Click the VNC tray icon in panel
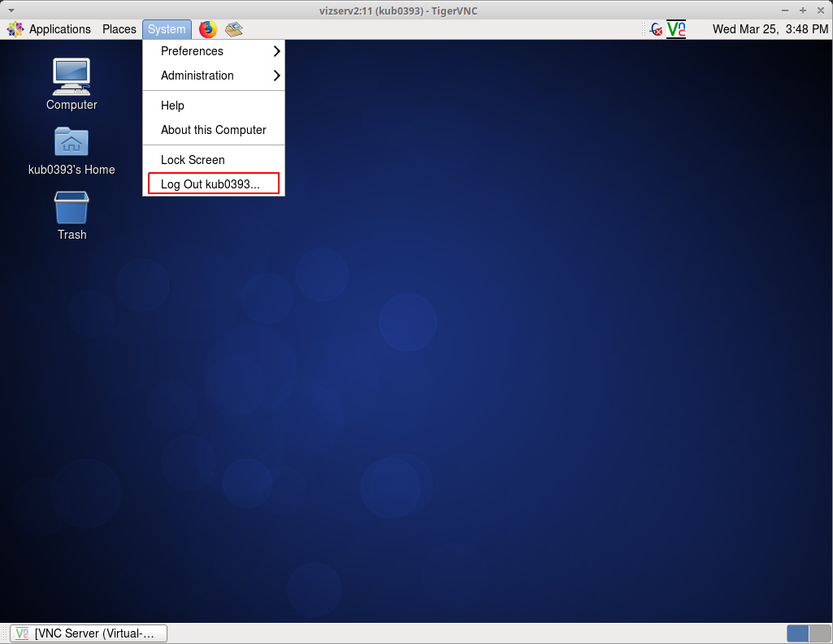 tap(676, 29)
